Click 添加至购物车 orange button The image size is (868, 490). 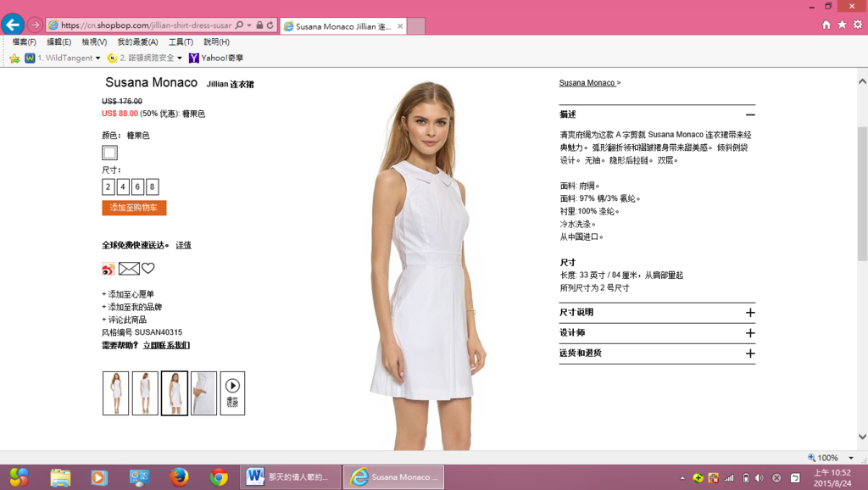pyautogui.click(x=134, y=208)
